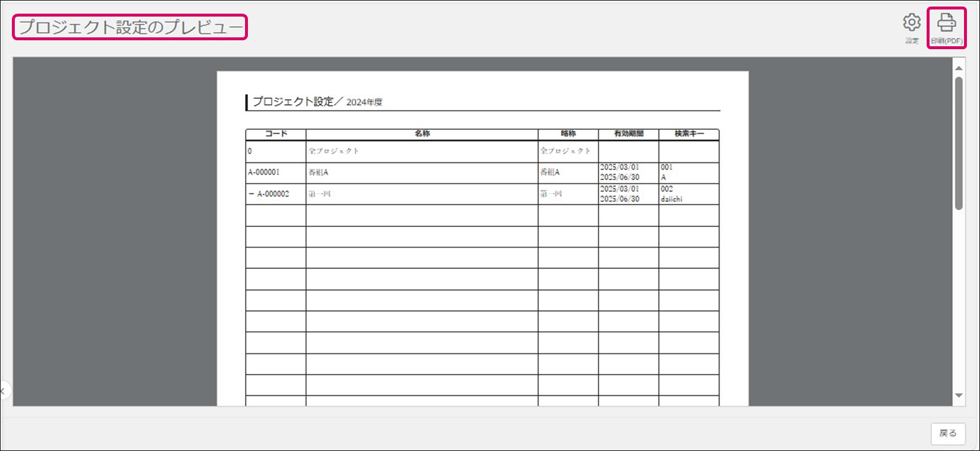
Task: Click the 有効期間 column header
Action: pos(628,134)
